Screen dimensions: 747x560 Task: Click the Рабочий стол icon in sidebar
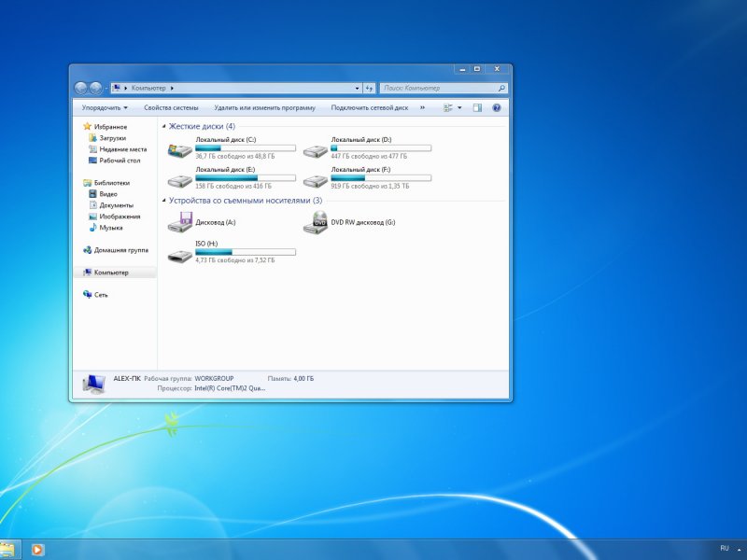pos(92,161)
